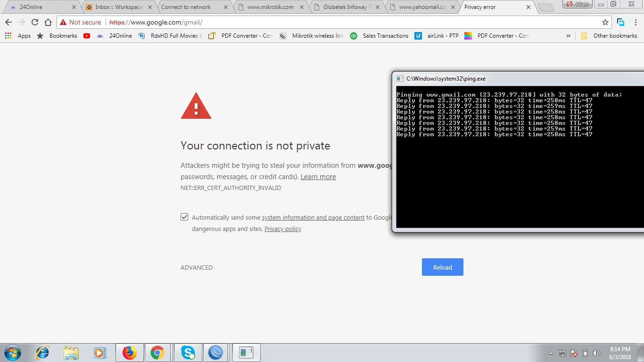The height and width of the screenshot is (362, 644).
Task: Expand the ADVANCED options
Action: tap(197, 267)
